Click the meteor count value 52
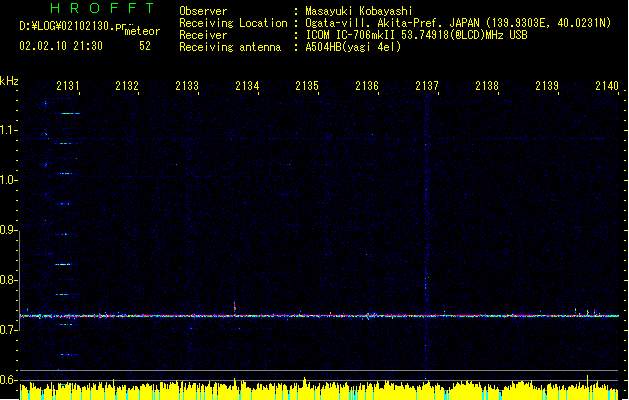This screenshot has height=400, width=629. coord(145,46)
